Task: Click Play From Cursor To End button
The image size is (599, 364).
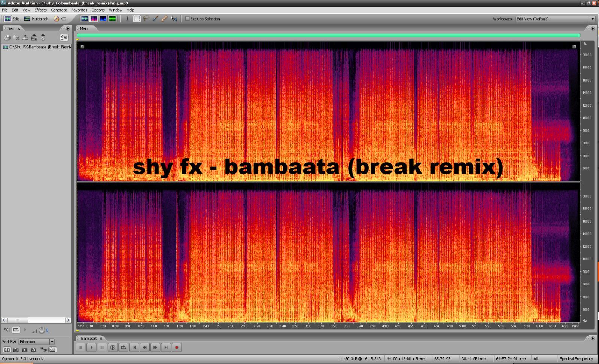Action: 112,348
